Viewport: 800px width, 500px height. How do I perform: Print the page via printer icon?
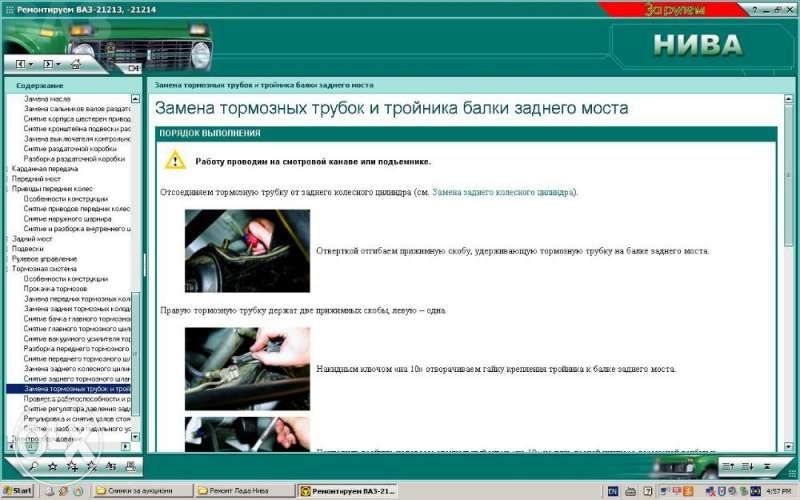click(x=131, y=466)
